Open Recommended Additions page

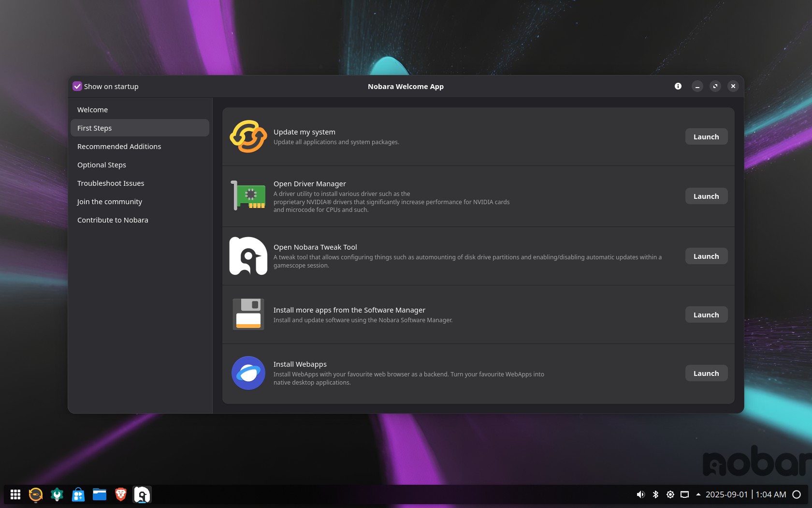[140, 147]
